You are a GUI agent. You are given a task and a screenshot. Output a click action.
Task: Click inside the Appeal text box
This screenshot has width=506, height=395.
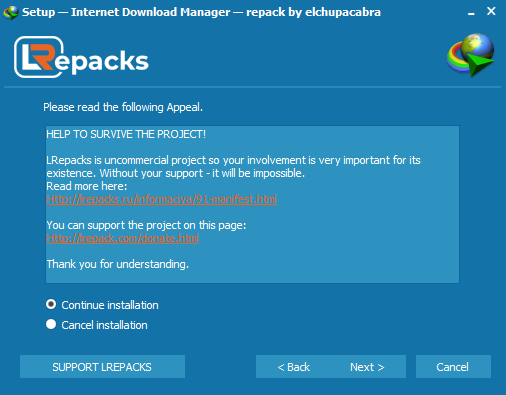point(252,204)
